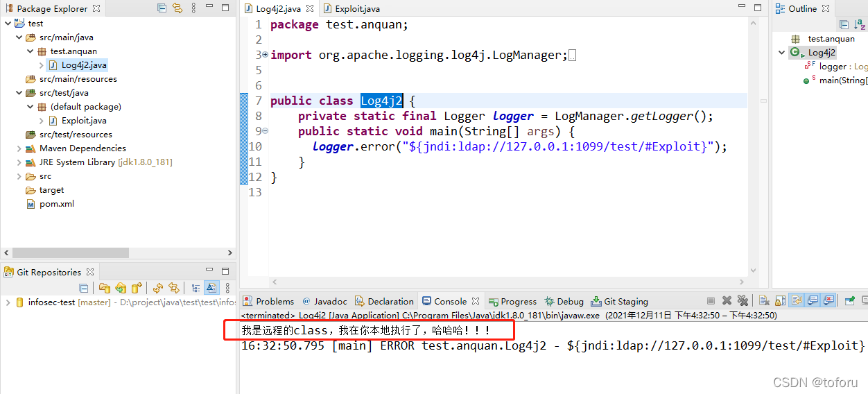
Task: Switch to Exploit.java editor tab
Action: click(x=351, y=9)
